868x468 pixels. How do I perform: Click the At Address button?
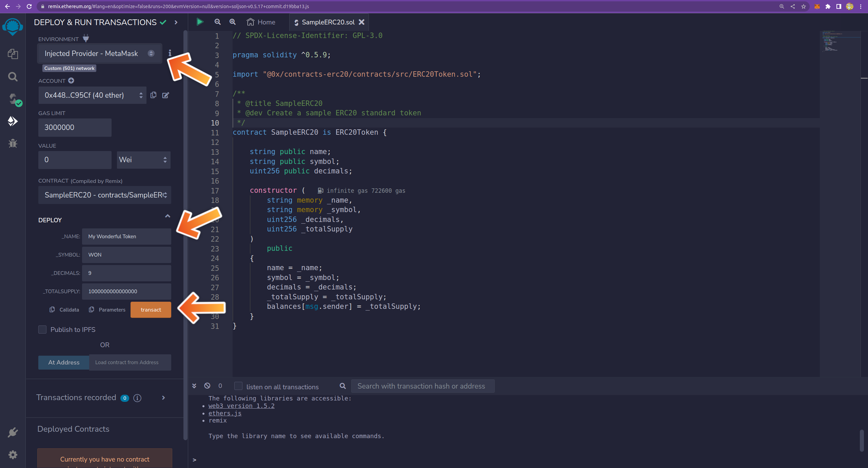[64, 362]
